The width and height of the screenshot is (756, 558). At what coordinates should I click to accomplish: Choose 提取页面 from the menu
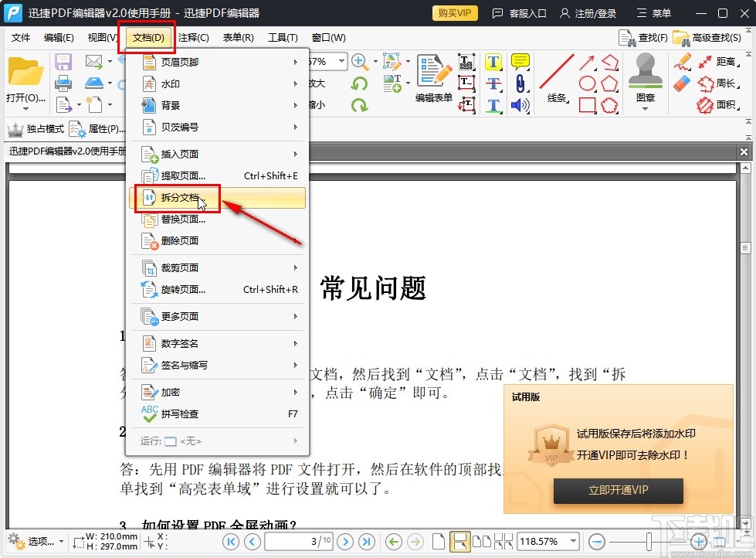coord(218,175)
